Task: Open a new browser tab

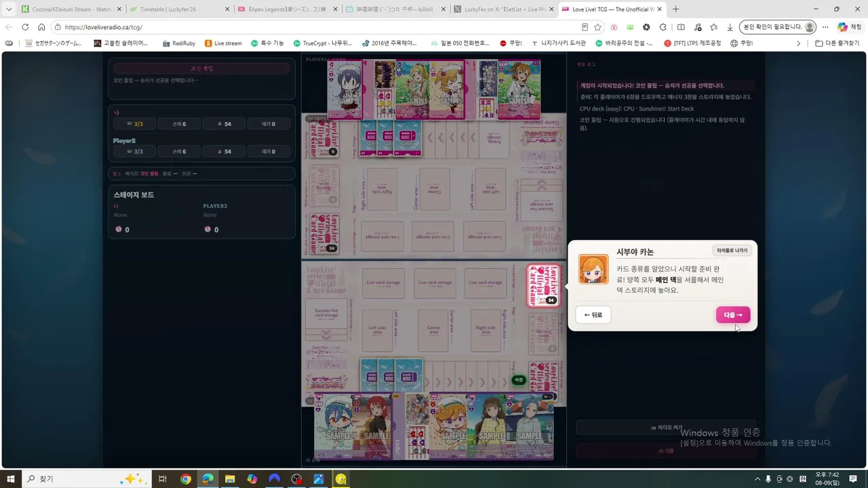Action: tap(675, 9)
